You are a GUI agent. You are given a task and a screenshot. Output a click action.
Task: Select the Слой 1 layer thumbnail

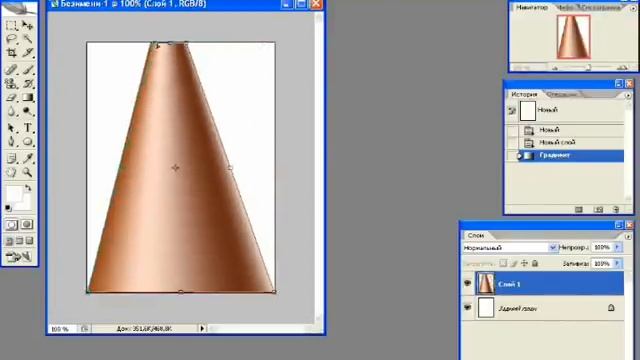(x=485, y=284)
